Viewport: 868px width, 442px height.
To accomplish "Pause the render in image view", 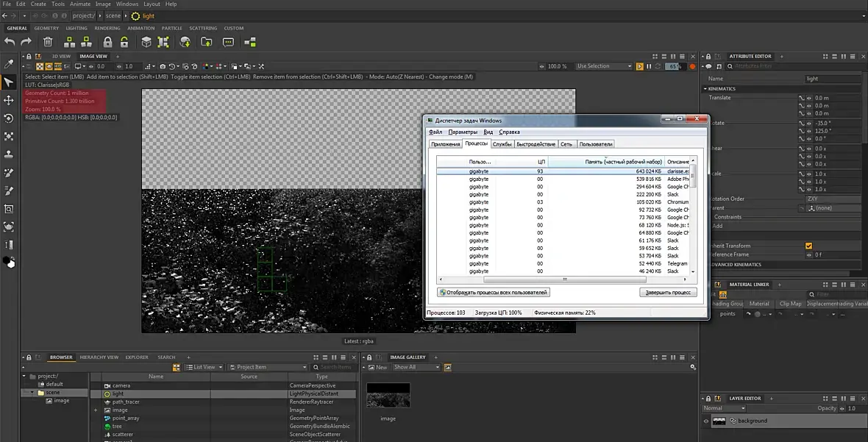I will 649,66.
